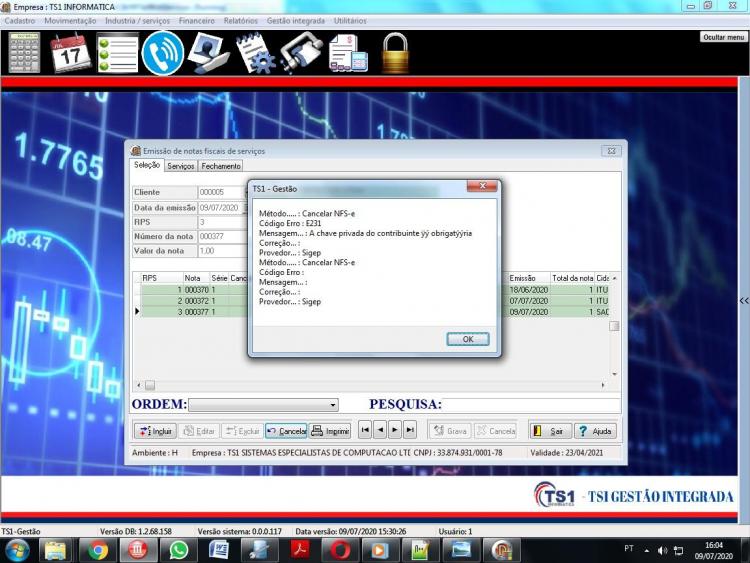Open the Relatórios menu
Viewport: 750px width, 563px height.
241,21
